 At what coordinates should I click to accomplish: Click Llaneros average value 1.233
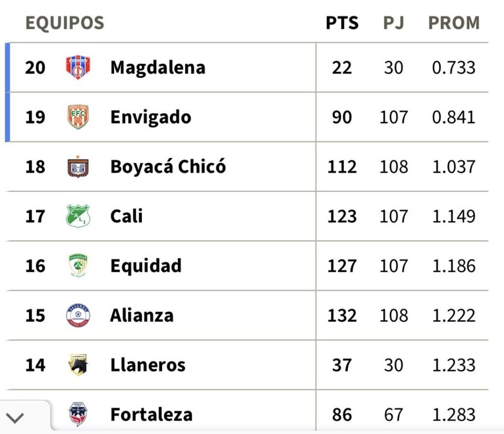(454, 365)
